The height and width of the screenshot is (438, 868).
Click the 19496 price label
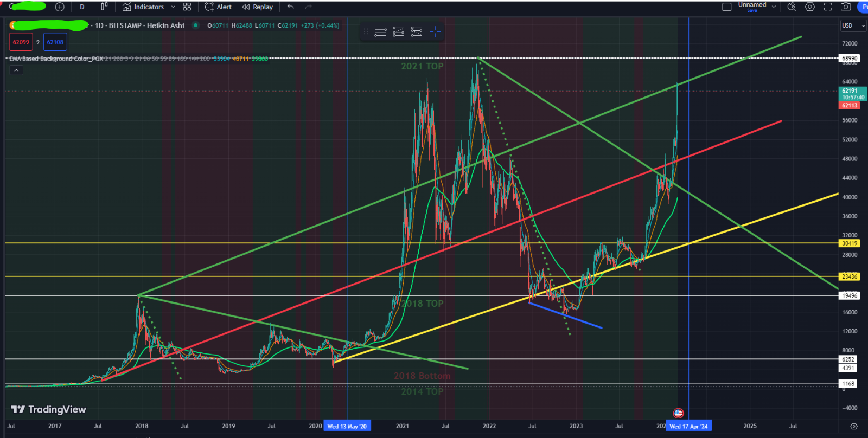tap(850, 295)
